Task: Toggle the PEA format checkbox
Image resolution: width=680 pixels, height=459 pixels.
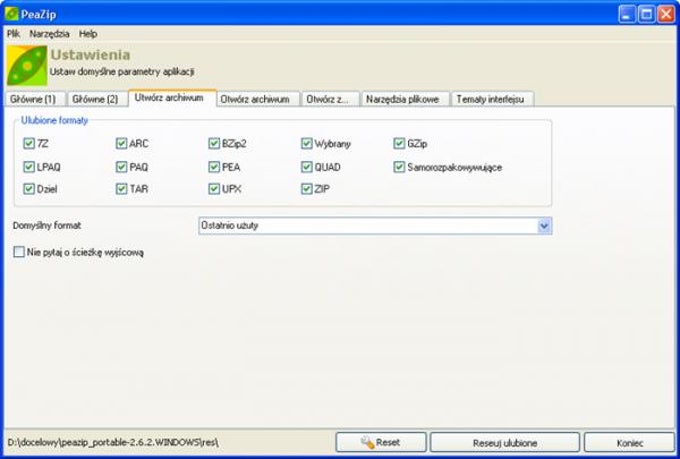Action: 214,167
